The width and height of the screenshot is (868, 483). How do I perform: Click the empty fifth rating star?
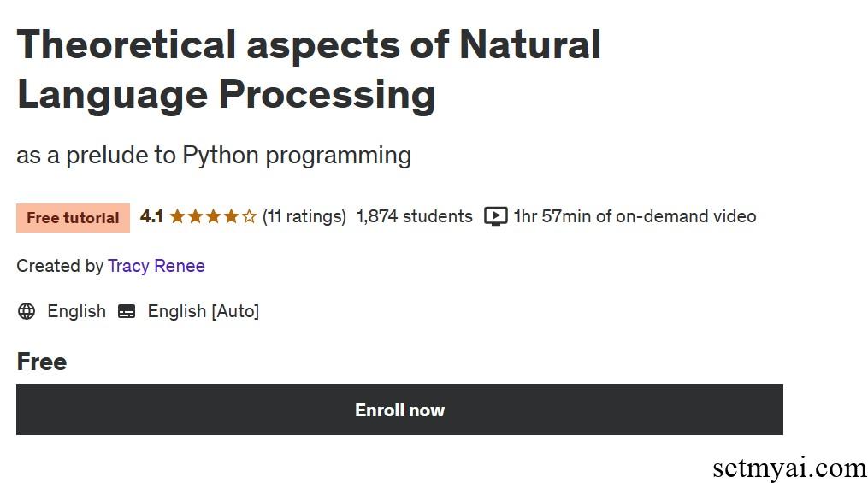tap(249, 216)
